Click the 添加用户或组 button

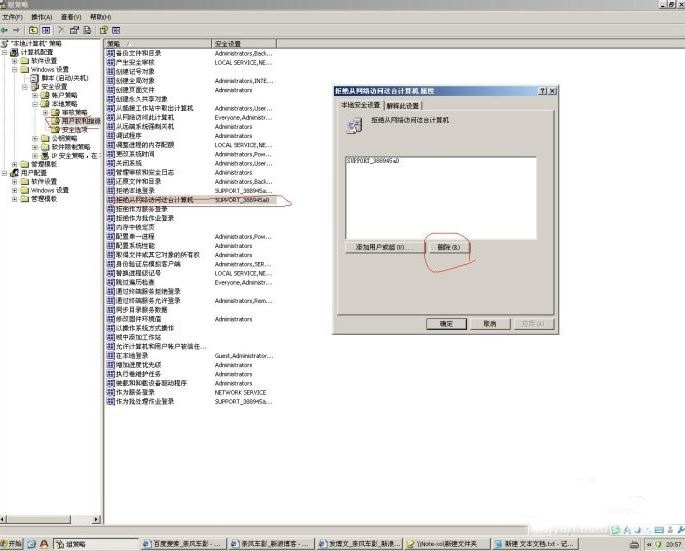[x=380, y=246]
